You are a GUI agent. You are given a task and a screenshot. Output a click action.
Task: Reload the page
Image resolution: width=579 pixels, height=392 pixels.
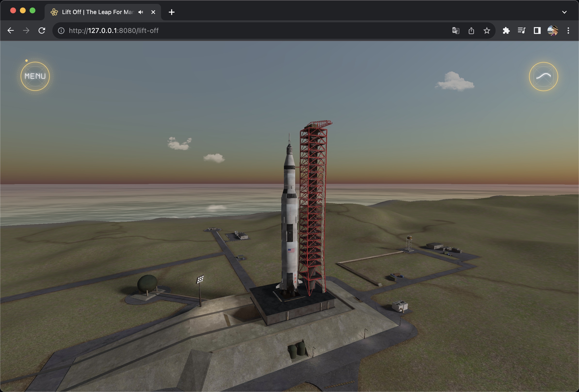tap(42, 31)
